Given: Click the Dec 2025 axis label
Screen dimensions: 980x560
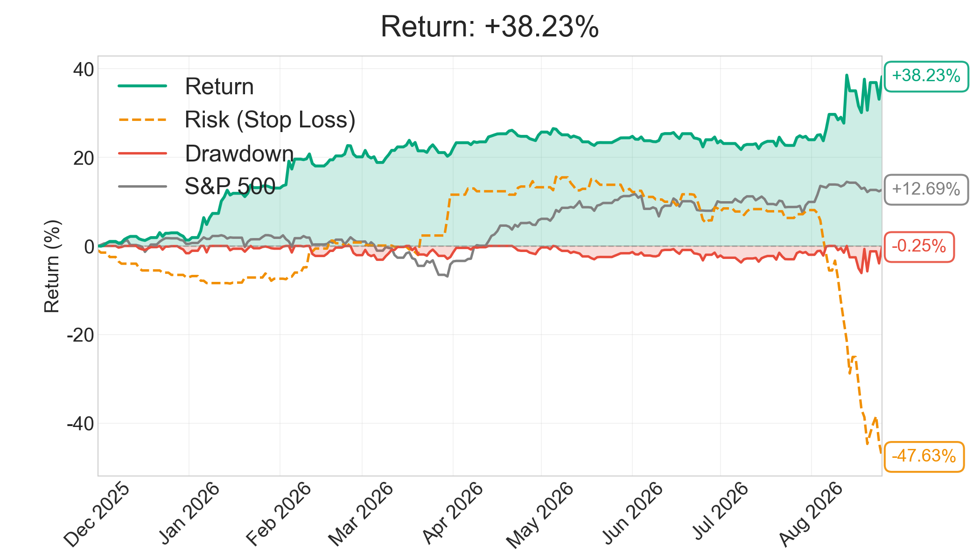Looking at the screenshot, I should (x=97, y=515).
